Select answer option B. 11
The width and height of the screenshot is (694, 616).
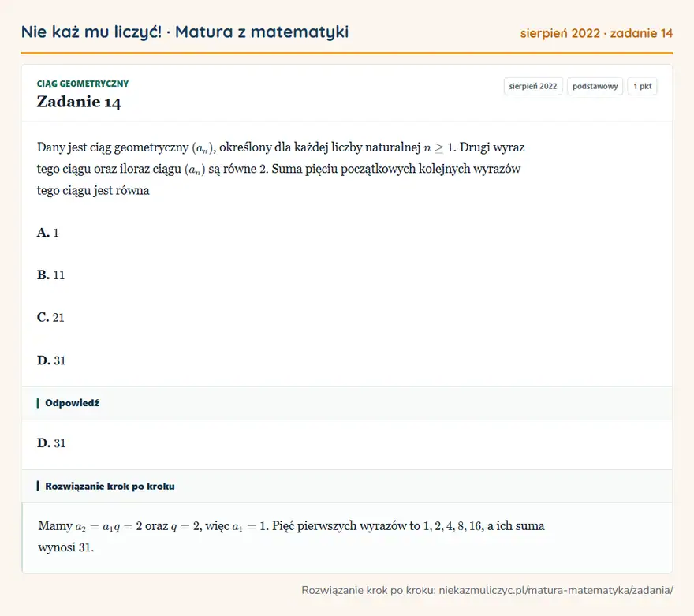click(51, 275)
